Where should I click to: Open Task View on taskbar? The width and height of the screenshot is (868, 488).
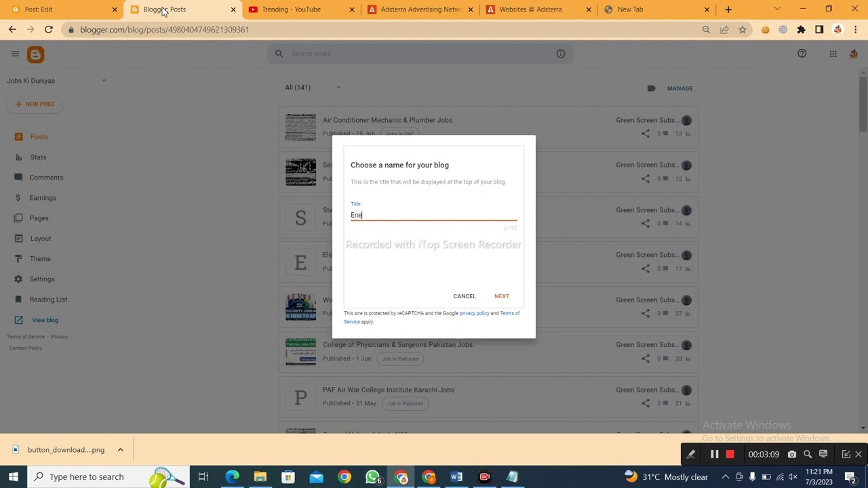pos(203,476)
